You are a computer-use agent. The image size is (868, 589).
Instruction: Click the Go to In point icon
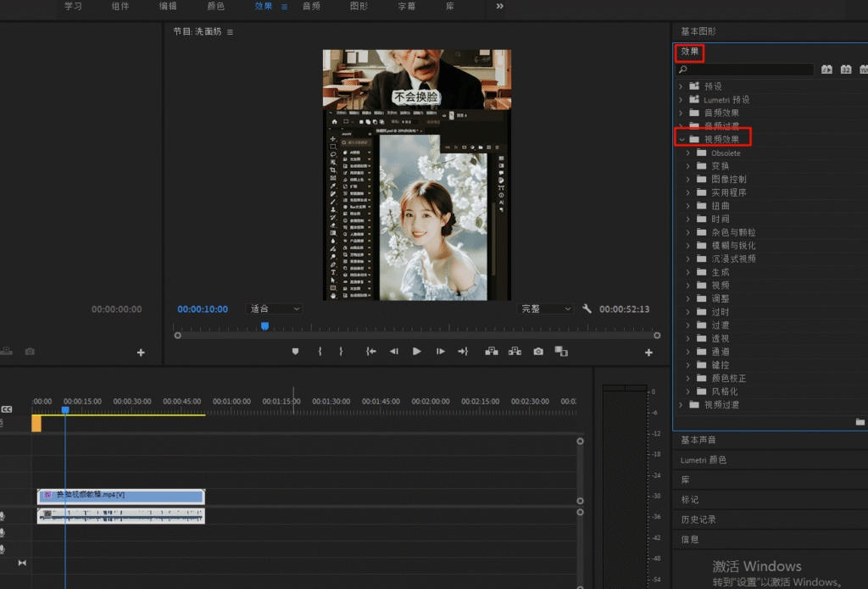pos(370,351)
